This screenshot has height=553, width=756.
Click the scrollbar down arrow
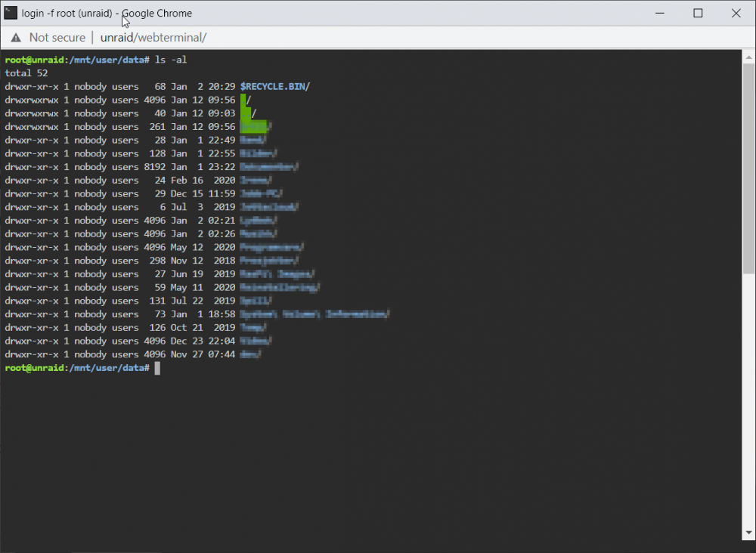point(748,533)
